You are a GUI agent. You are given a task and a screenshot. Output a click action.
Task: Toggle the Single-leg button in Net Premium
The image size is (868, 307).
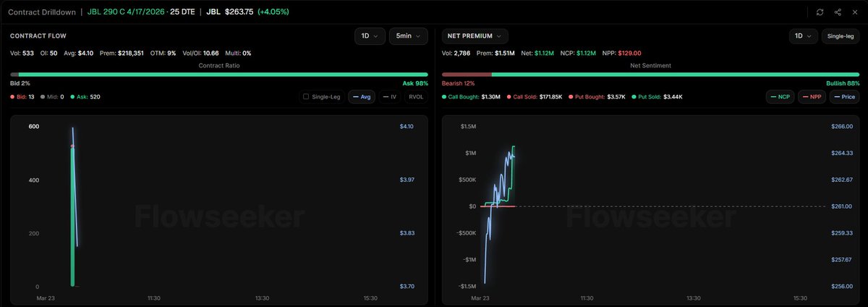click(x=841, y=35)
